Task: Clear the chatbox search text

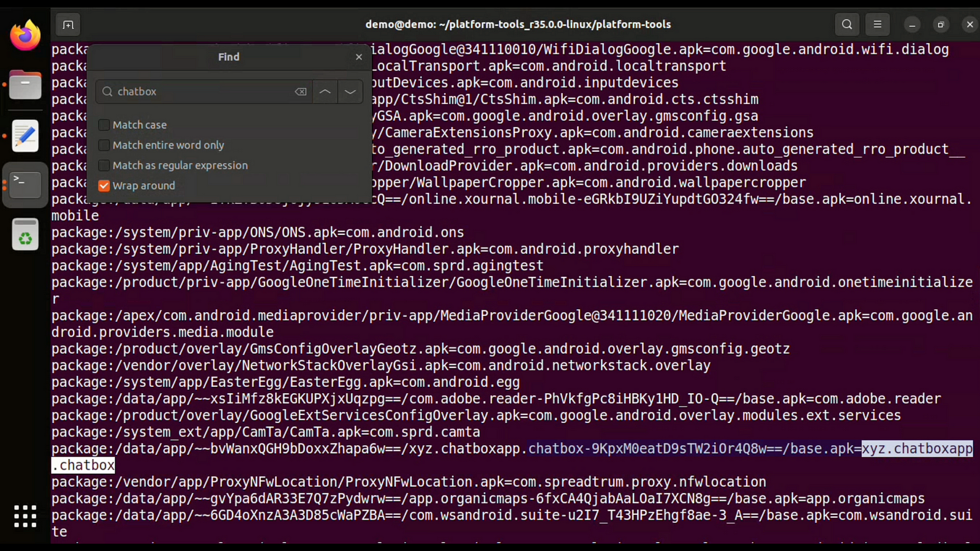Action: tap(300, 92)
